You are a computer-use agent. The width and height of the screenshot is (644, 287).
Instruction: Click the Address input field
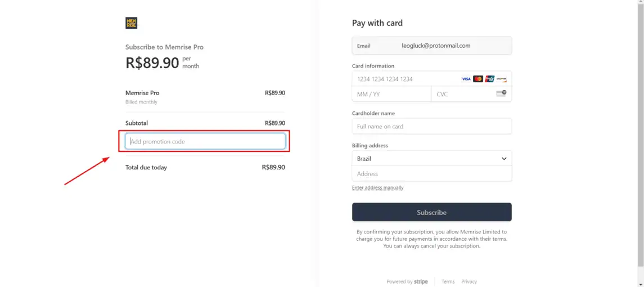431,174
